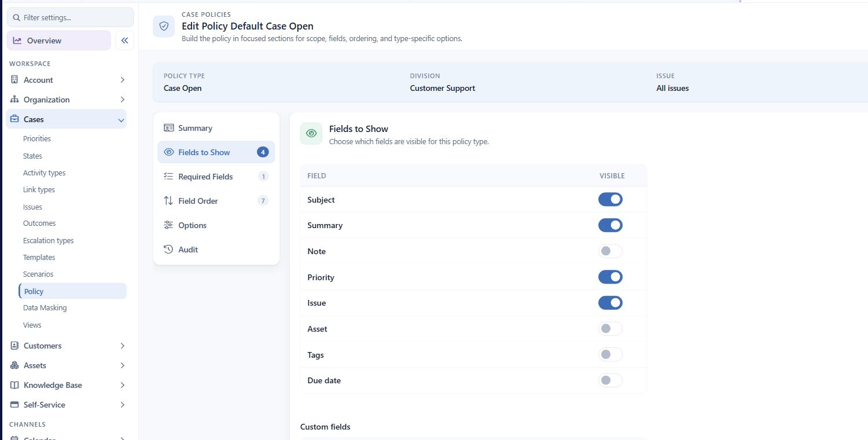Enable the Note field visibility toggle
The height and width of the screenshot is (440, 868).
point(610,251)
